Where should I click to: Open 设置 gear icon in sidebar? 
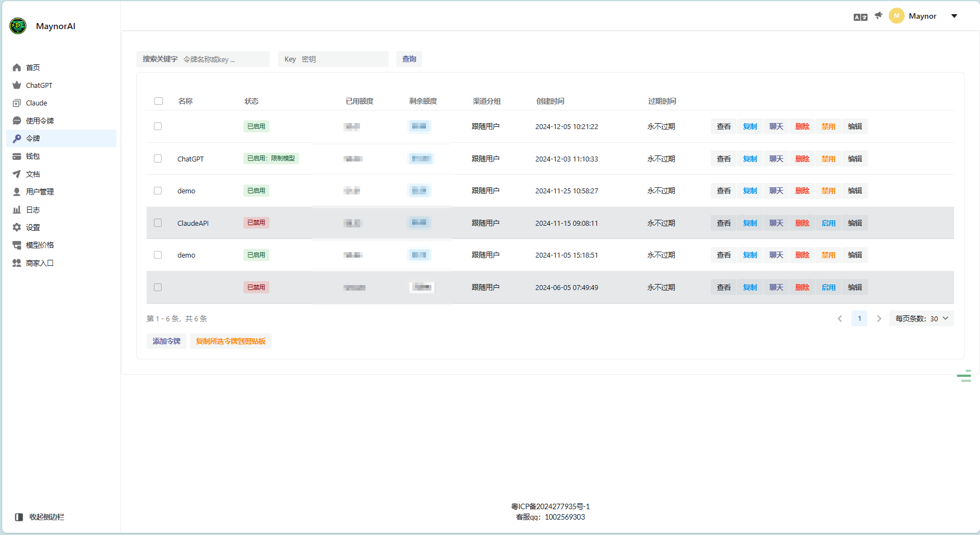click(17, 227)
